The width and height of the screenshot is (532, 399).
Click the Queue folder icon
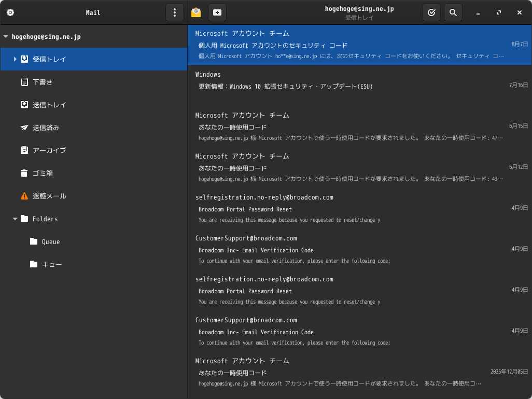coord(34,241)
